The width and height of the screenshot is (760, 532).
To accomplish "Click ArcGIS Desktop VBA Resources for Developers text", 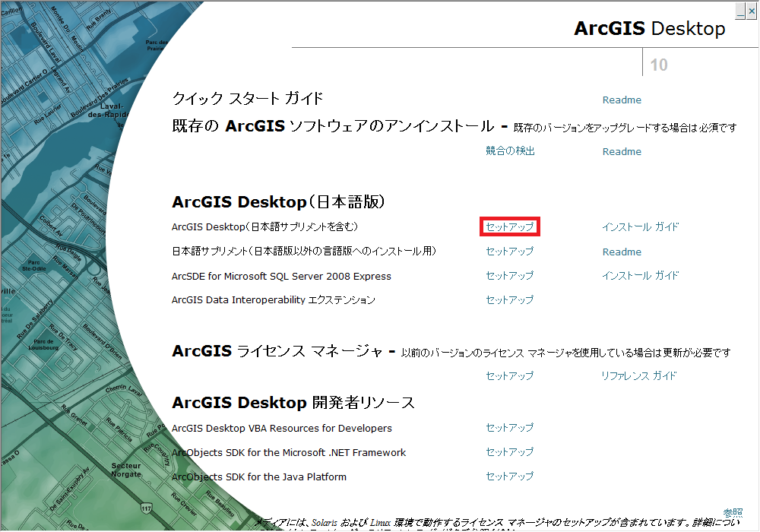I will [x=282, y=429].
